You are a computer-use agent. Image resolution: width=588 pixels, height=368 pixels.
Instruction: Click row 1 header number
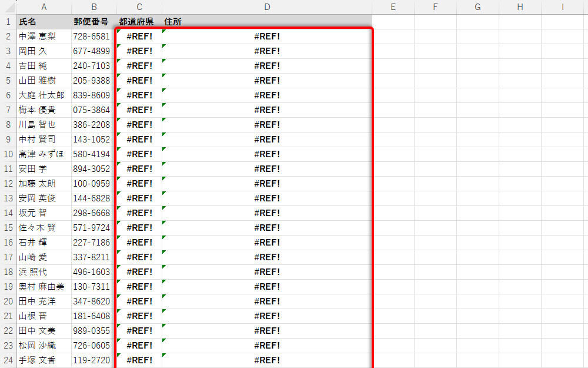[8, 22]
